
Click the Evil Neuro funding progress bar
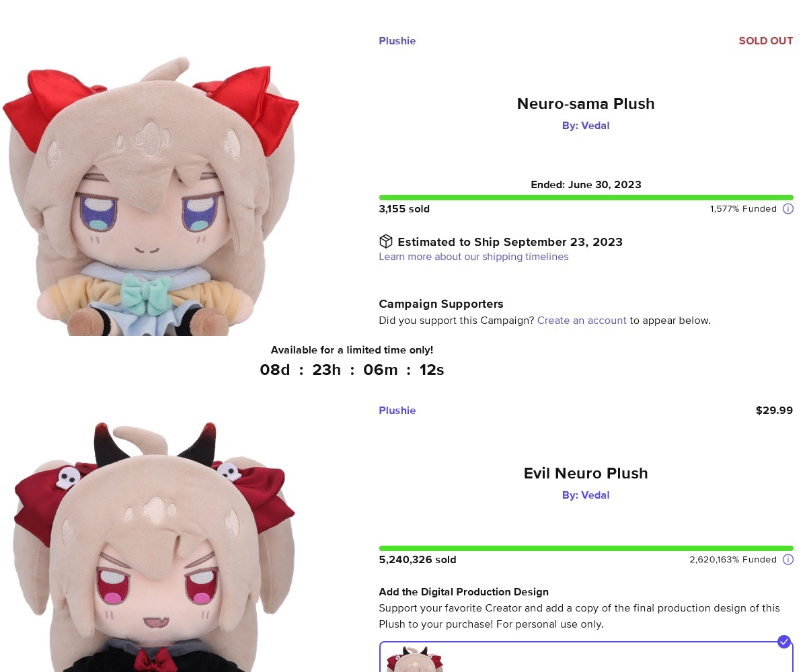[x=586, y=548]
